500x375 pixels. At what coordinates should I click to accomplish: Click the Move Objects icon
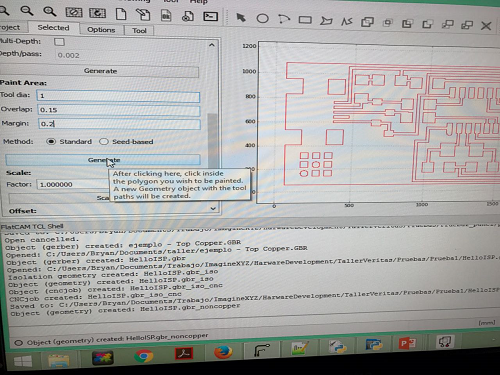pyautogui.click(x=447, y=24)
